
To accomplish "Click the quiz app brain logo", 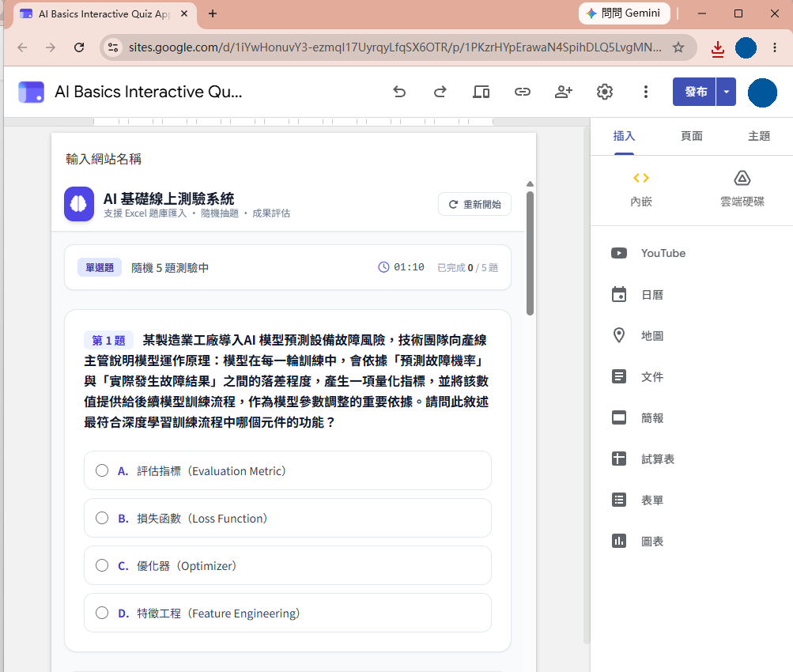I will coord(79,204).
